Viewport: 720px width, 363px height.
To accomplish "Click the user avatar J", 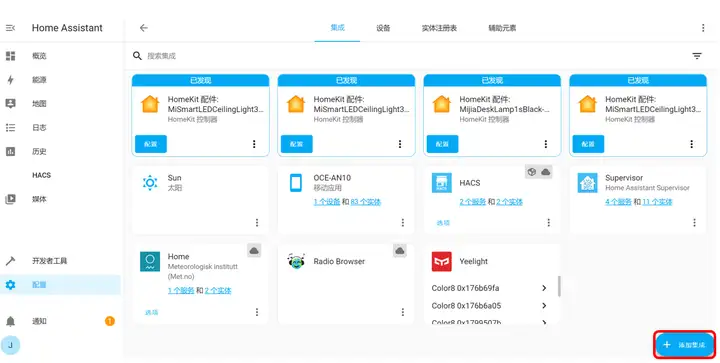I will pyautogui.click(x=10, y=345).
